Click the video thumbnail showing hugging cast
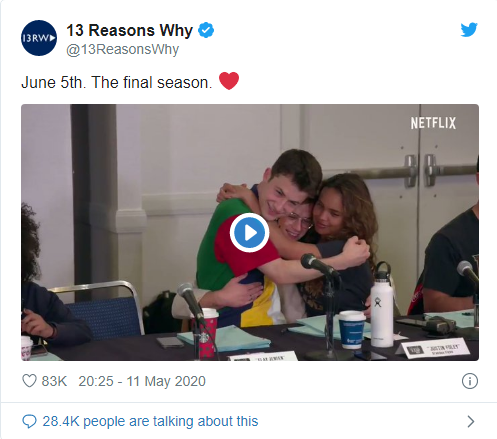 250,232
